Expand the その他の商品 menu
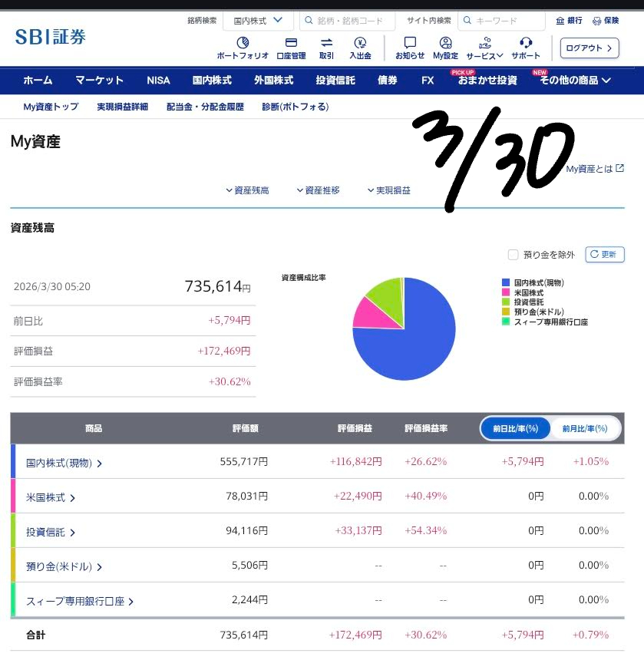The height and width of the screenshot is (660, 644). pyautogui.click(x=575, y=80)
